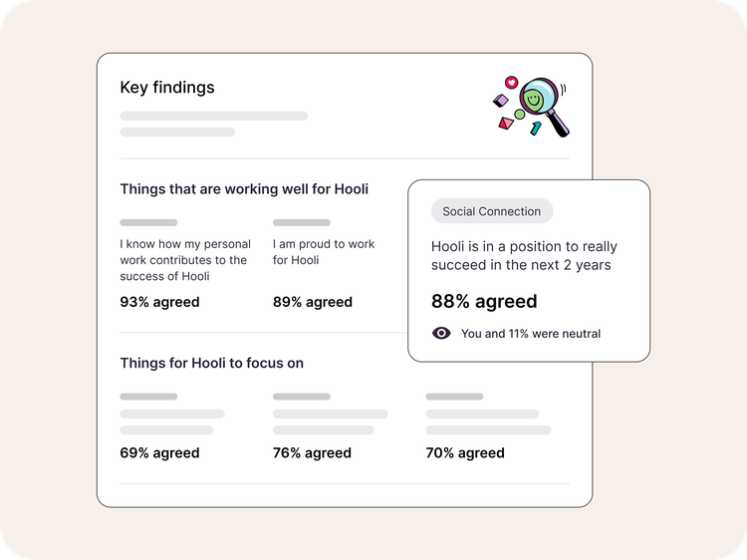747x560 pixels.
Task: Click the red heart icon near magnifier
Action: click(x=512, y=81)
